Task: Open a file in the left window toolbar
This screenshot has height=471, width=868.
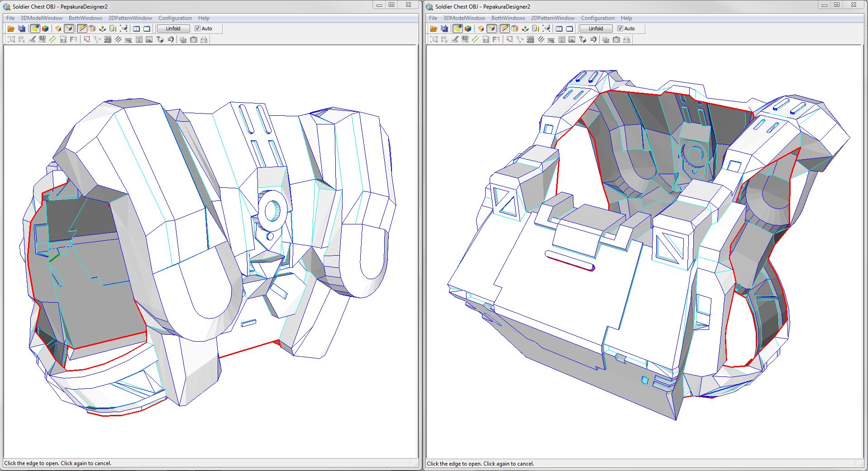Action: (x=11, y=29)
